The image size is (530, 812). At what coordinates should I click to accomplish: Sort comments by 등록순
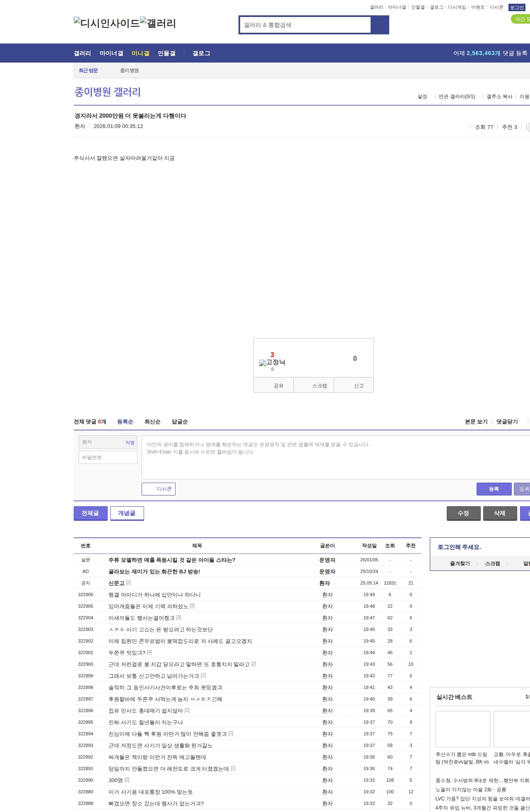[x=125, y=421]
